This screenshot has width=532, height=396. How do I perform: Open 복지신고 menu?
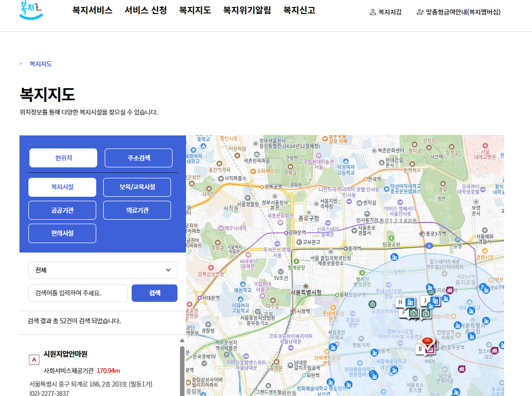(x=299, y=10)
